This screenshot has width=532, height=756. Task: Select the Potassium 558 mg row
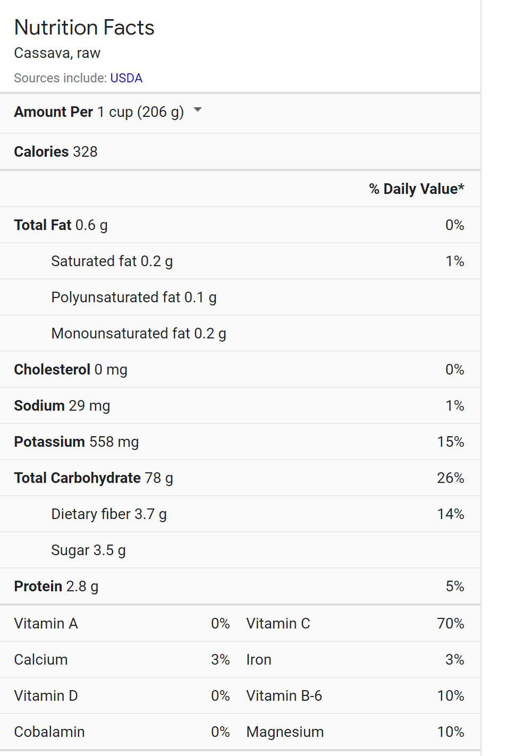point(76,442)
